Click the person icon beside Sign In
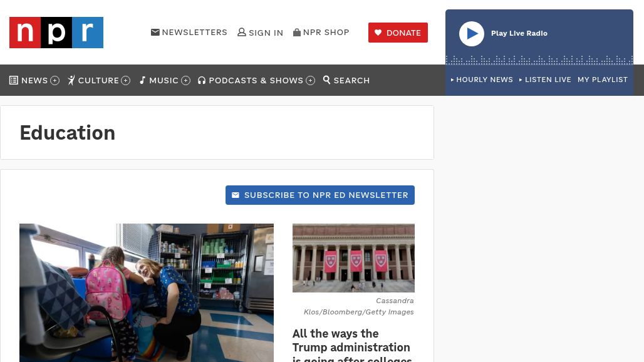This screenshot has height=362, width=644. click(x=242, y=32)
